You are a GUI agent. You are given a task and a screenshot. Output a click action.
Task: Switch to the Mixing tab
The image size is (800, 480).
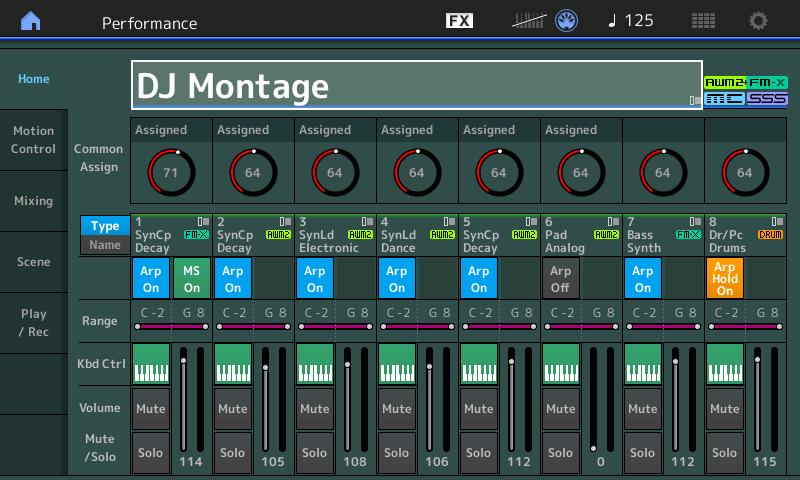pos(33,201)
